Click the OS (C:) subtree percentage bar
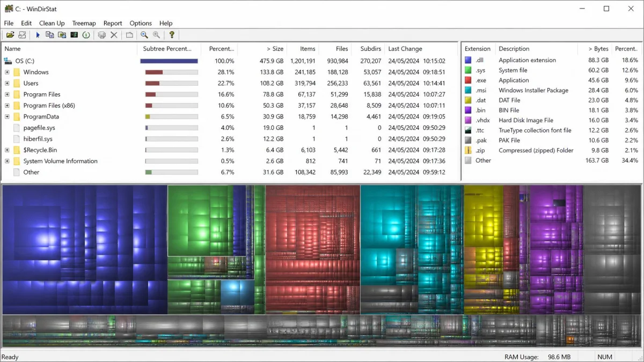 click(x=169, y=61)
